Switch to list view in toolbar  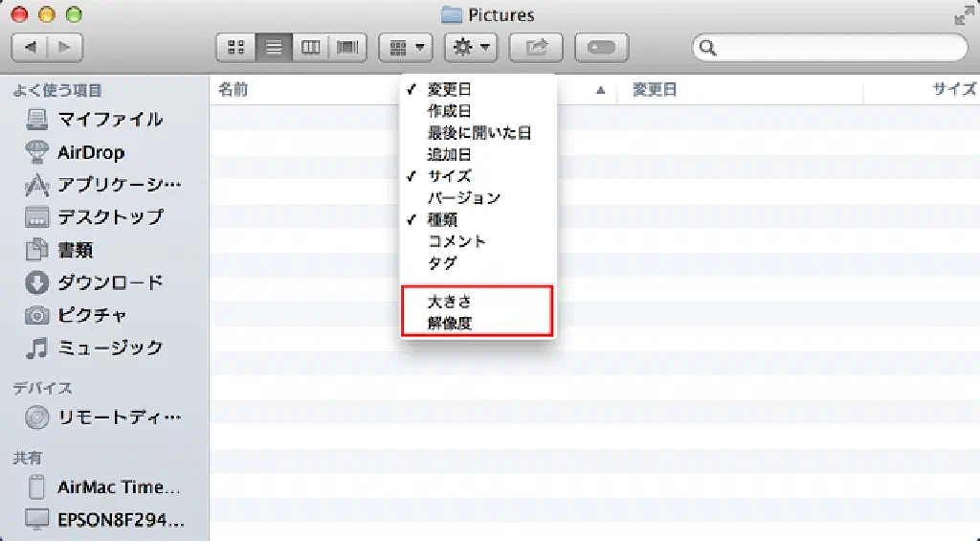(274, 47)
